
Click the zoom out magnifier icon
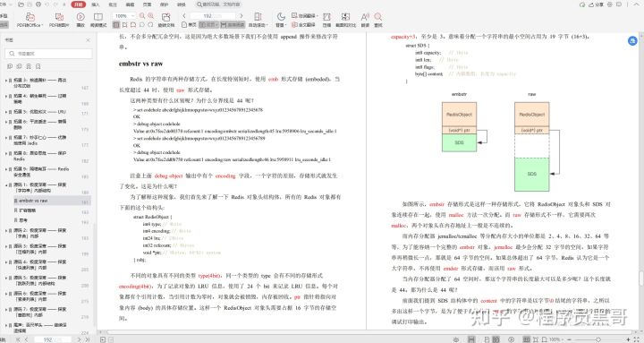tap(142, 15)
